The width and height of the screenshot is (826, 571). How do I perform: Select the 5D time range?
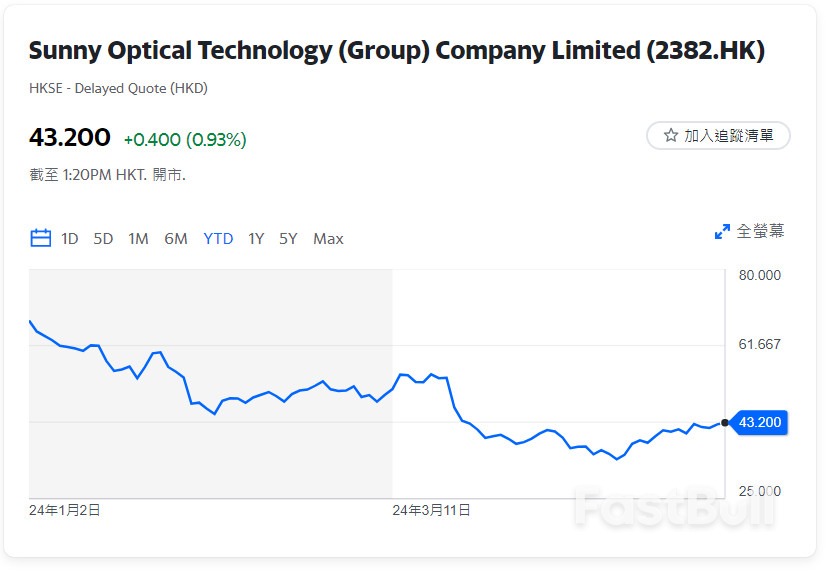[x=103, y=238]
